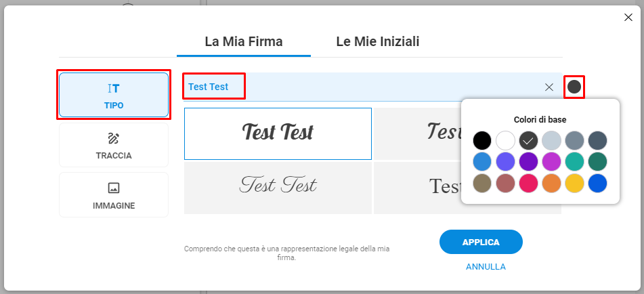Select the black color swatch
644x294 pixels.
coord(482,141)
